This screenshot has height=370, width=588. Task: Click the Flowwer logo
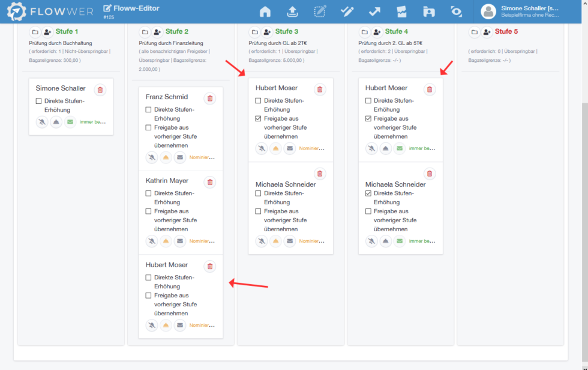[x=50, y=11]
